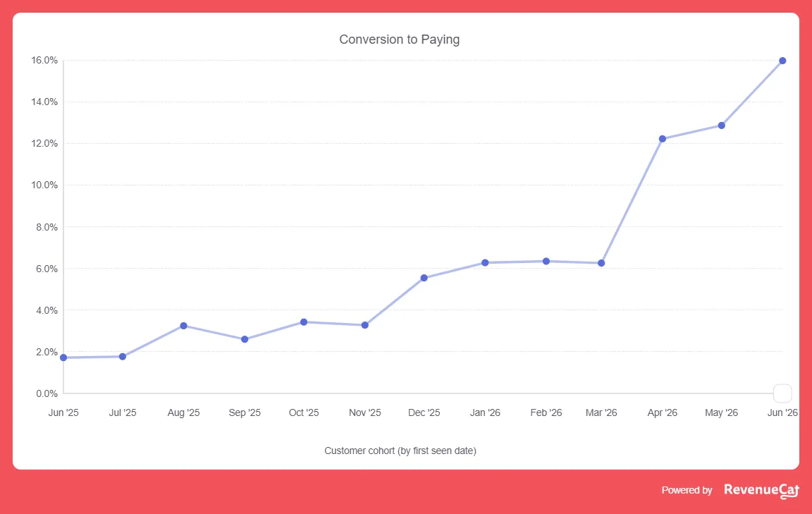Click the 12.0% y-axis label
Screen dimensions: 812x514
pyautogui.click(x=44, y=144)
